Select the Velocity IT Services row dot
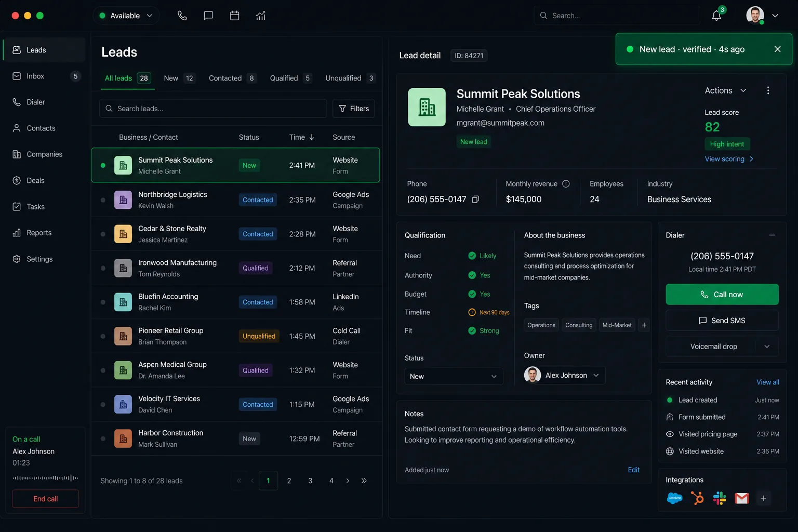This screenshot has width=798, height=532. pyautogui.click(x=103, y=405)
